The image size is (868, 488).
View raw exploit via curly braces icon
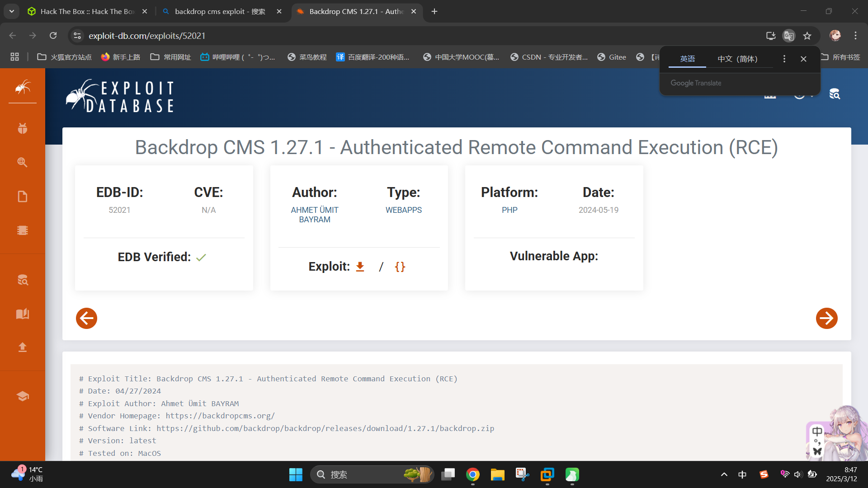400,267
